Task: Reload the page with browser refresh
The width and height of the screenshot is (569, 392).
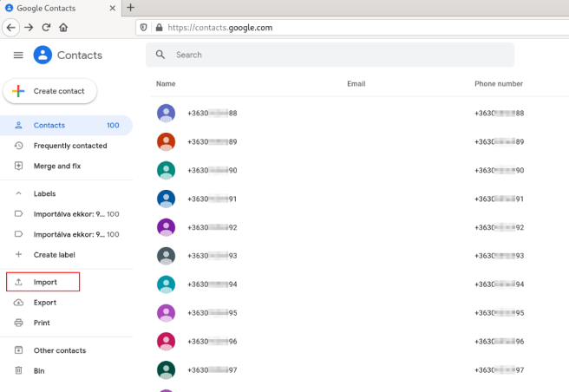Action: (x=46, y=27)
